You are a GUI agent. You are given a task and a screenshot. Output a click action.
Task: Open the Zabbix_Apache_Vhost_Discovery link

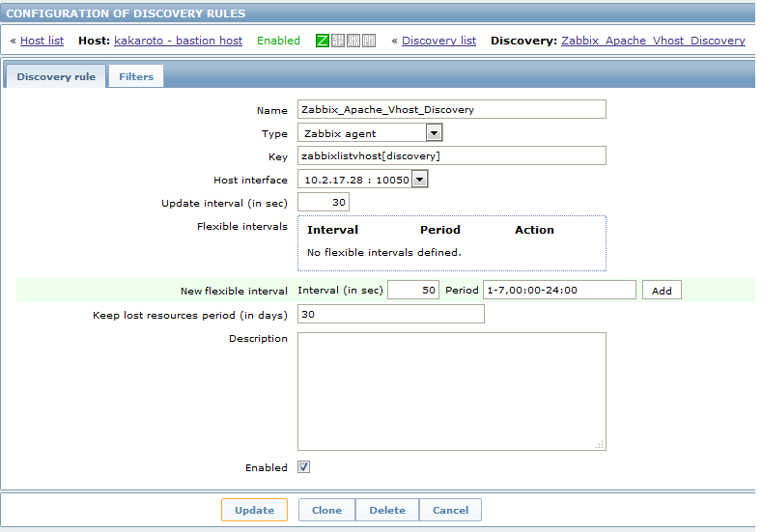point(653,41)
